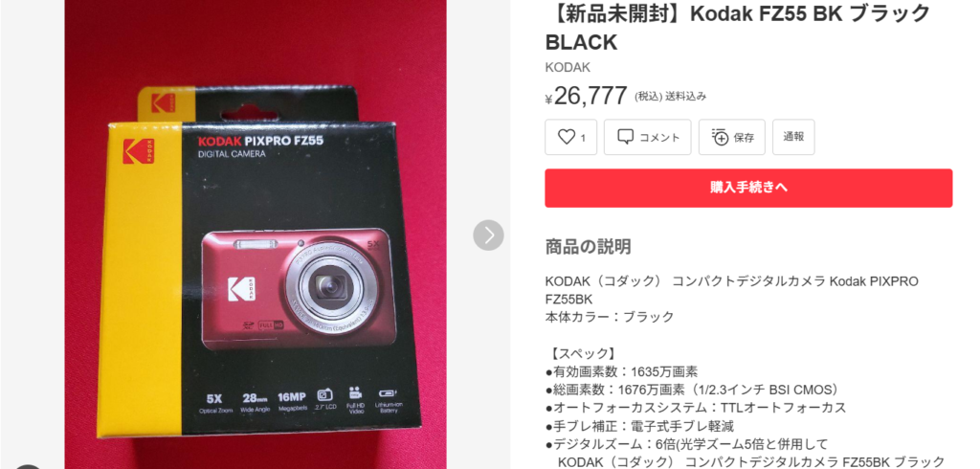Image resolution: width=980 pixels, height=469 pixels.
Task: Click the save list plus icon
Action: 720,137
